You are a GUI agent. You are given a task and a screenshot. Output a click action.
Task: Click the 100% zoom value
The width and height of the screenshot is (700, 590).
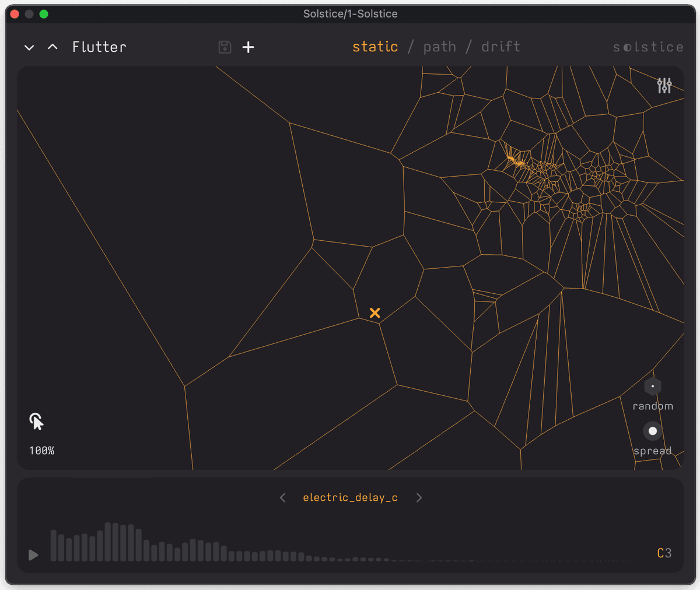coord(42,451)
